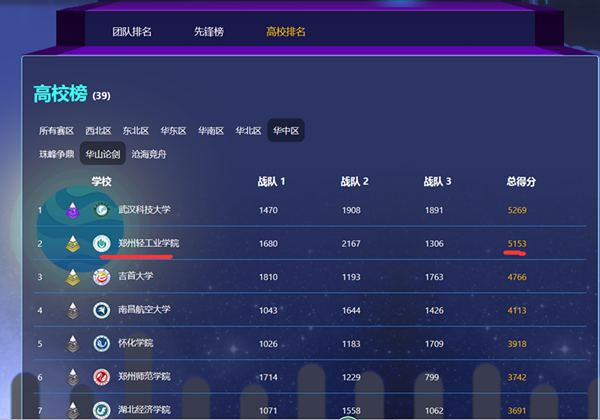The width and height of the screenshot is (600, 420).
Task: Choose the 珠峰争鼎 division
Action: (56, 155)
